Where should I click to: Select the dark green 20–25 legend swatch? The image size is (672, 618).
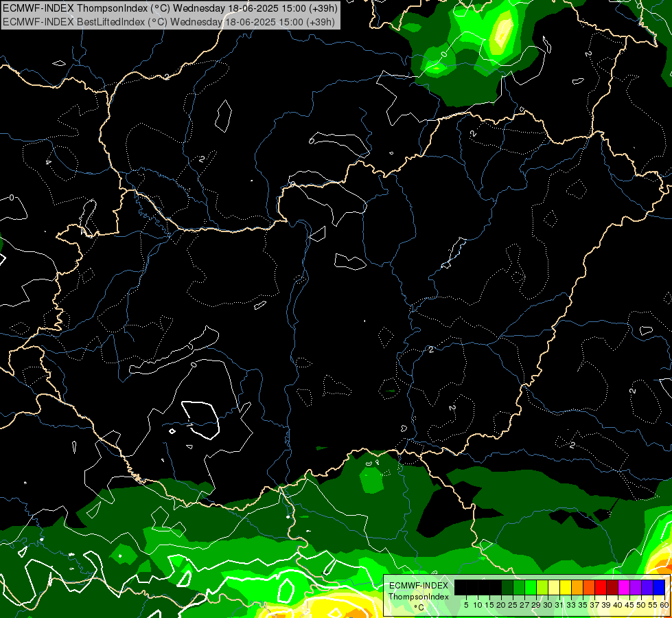pos(507,587)
